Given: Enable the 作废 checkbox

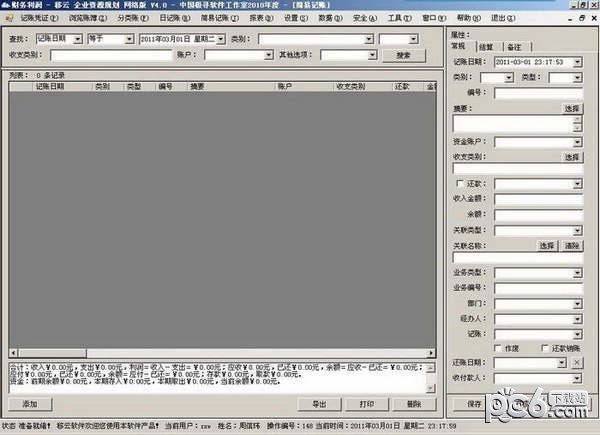Looking at the screenshot, I should [x=500, y=347].
